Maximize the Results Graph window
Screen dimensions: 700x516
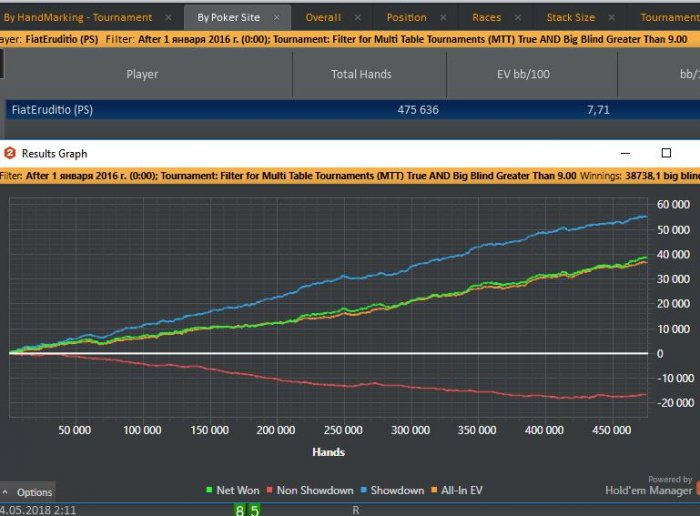[667, 153]
